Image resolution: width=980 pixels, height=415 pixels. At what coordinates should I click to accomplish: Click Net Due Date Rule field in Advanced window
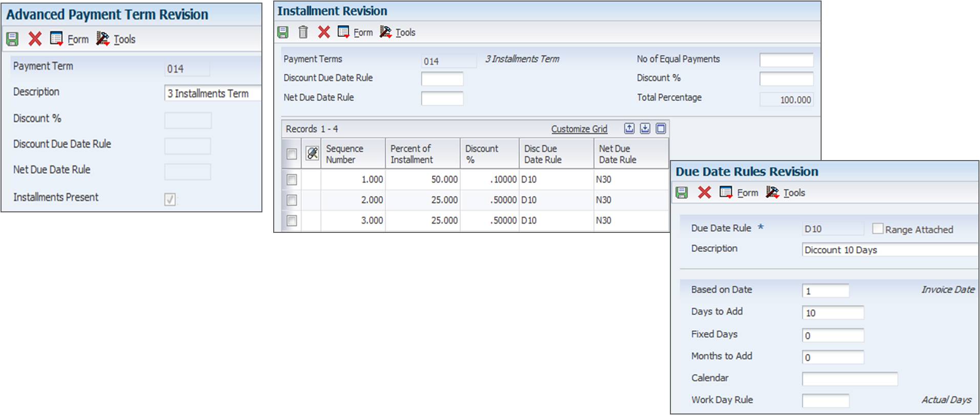188,172
